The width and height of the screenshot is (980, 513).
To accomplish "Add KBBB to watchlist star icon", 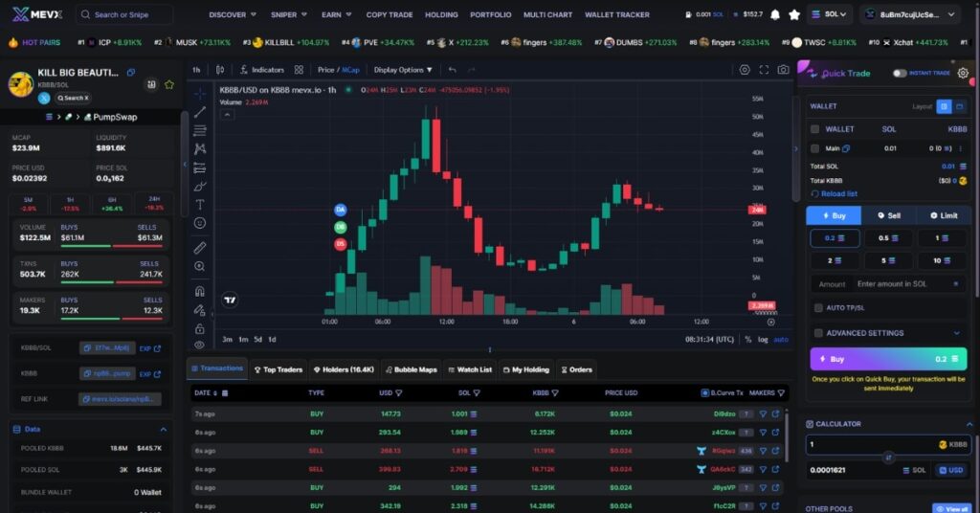I will (169, 84).
